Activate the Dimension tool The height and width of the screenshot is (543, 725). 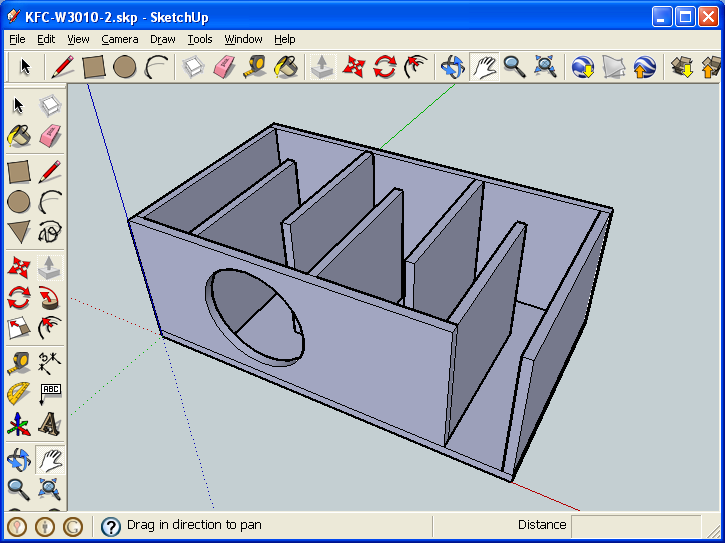[49, 364]
